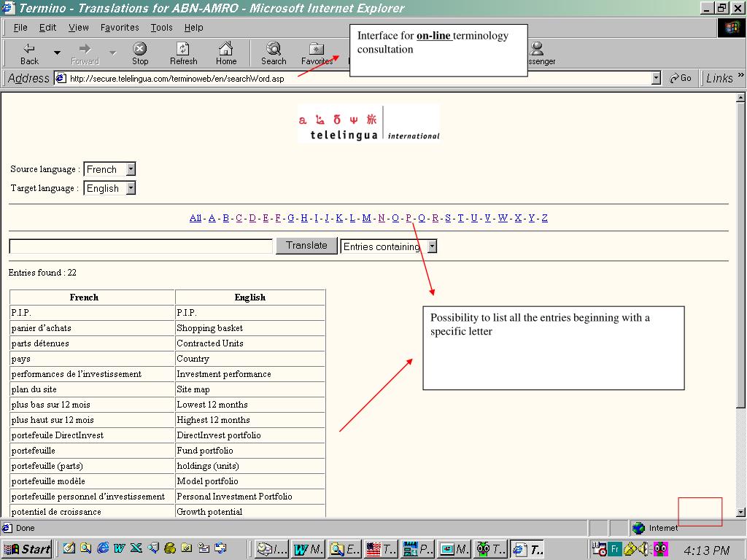Click the search term text field
Image resolution: width=747 pixels, height=560 pixels.
pos(141,246)
